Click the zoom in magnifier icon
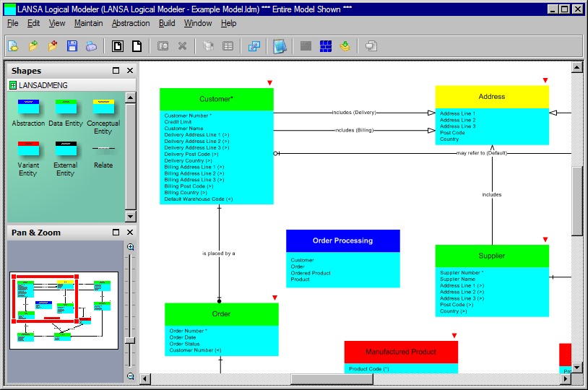Image resolution: width=588 pixels, height=390 pixels. 130,247
